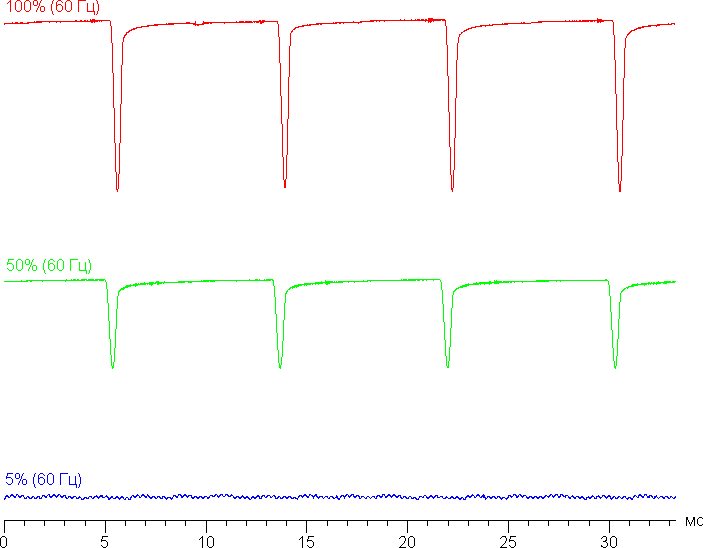Image resolution: width=703 pixels, height=548 pixels.
Task: Click the third red waveform dip bottom
Action: [x=452, y=189]
